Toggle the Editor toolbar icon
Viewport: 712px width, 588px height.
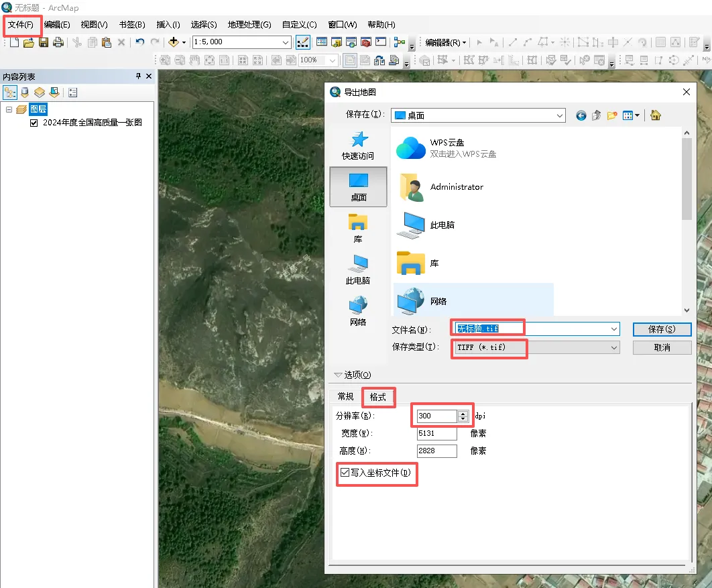click(x=303, y=42)
